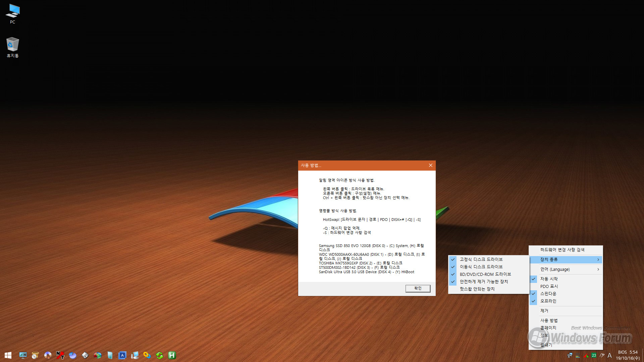Image resolution: width=644 pixels, height=362 pixels.
Task: Toggle 오프라인 menu option
Action: [566, 301]
